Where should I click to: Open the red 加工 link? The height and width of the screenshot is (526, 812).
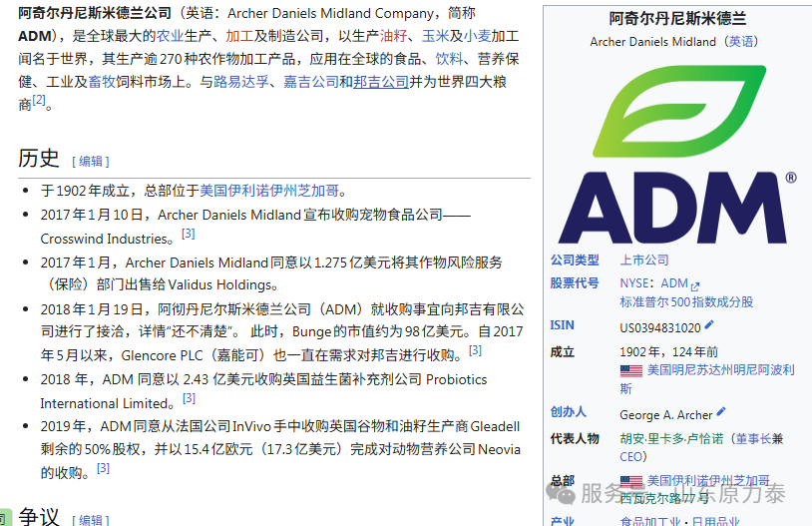(239, 36)
